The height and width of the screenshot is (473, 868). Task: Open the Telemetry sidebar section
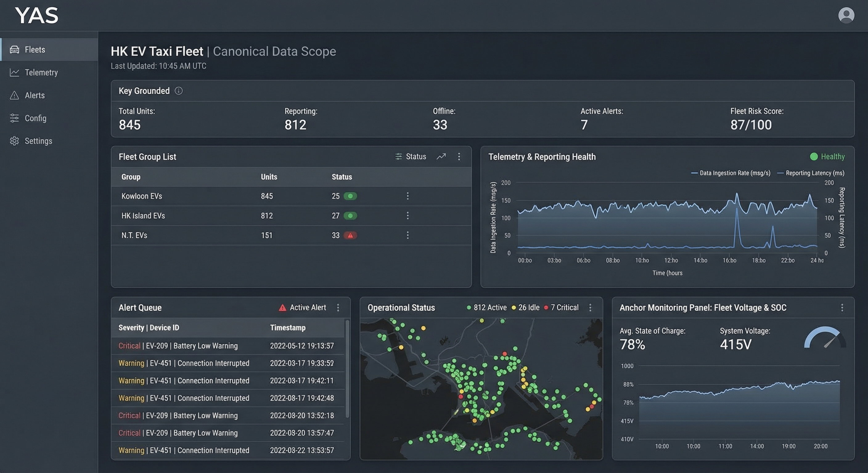[41, 72]
